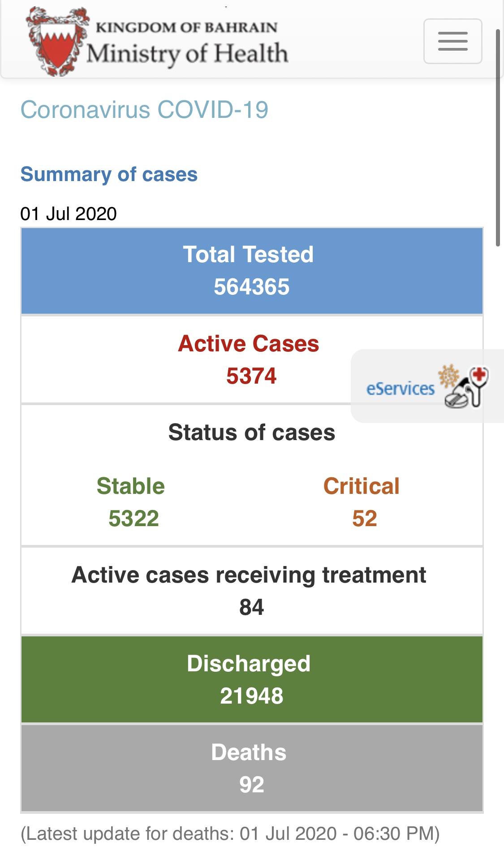
Task: Open the hamburger navigation menu
Action: tap(452, 41)
